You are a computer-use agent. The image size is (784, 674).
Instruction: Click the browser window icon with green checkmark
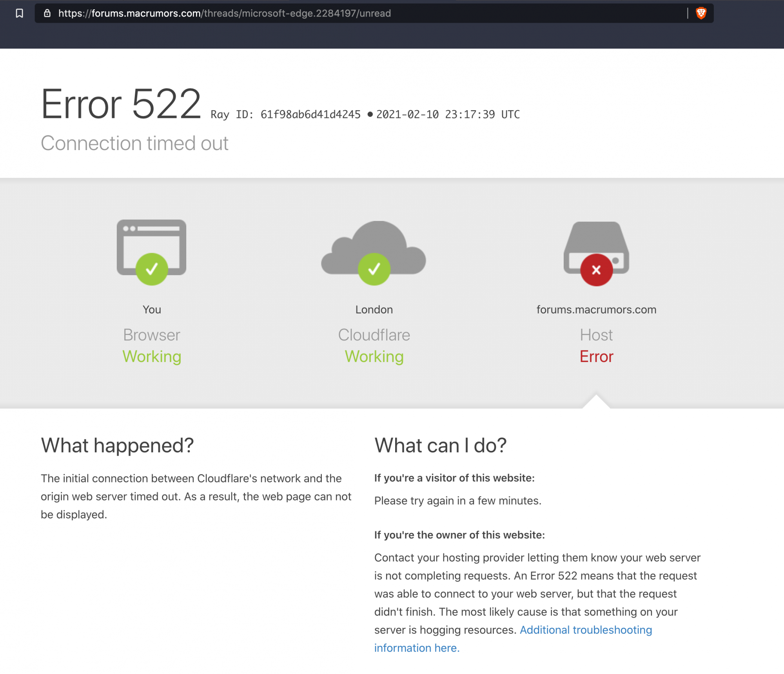pos(152,252)
